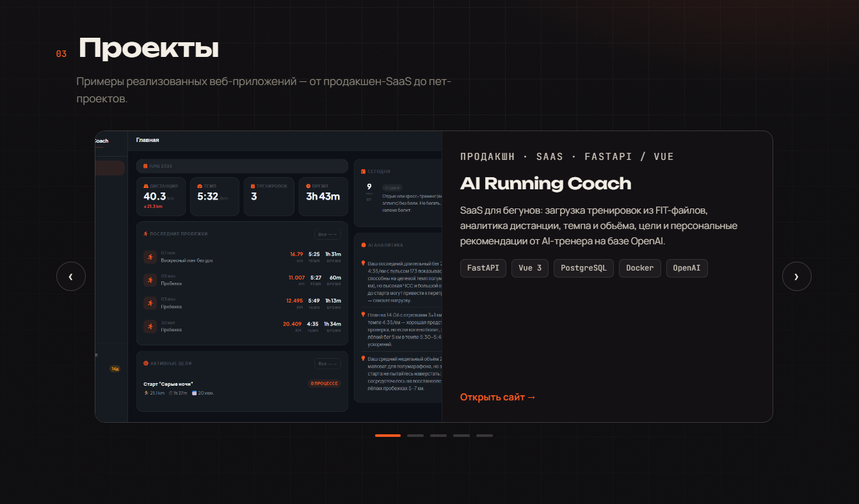Jump to the fourth carousel indicator dot
This screenshot has height=504, width=859.
[462, 436]
